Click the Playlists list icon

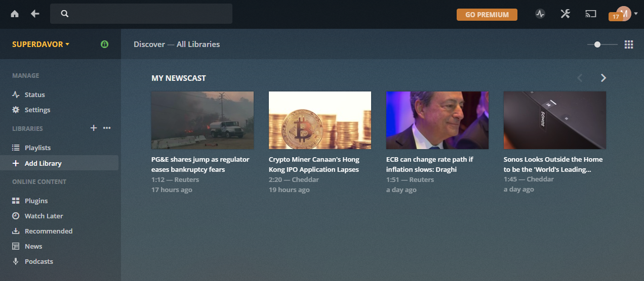pos(16,148)
